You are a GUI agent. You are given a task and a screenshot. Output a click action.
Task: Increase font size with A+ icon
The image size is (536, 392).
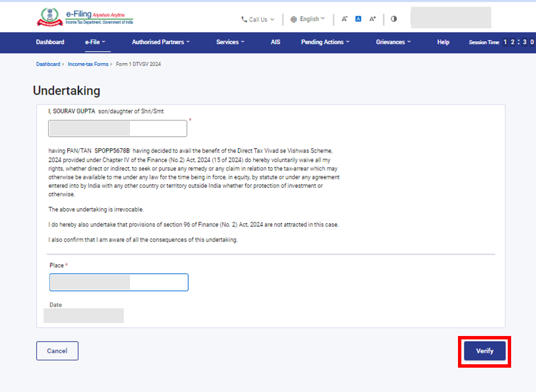pos(373,19)
